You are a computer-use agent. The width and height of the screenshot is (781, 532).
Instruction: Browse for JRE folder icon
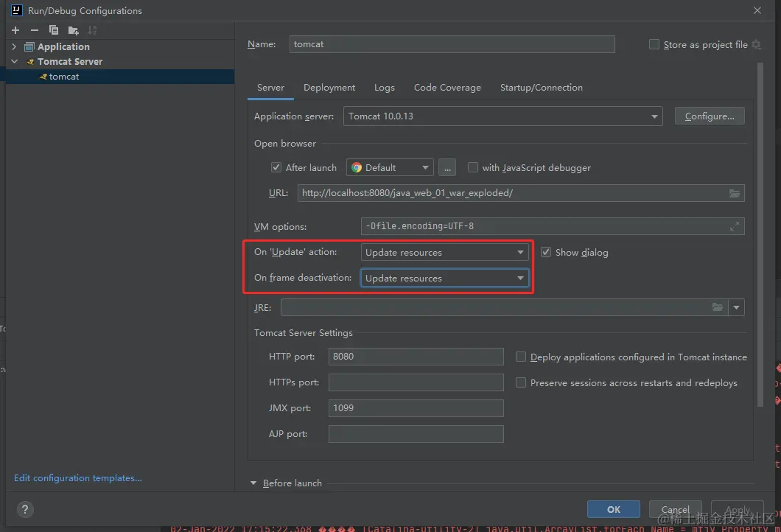(717, 307)
